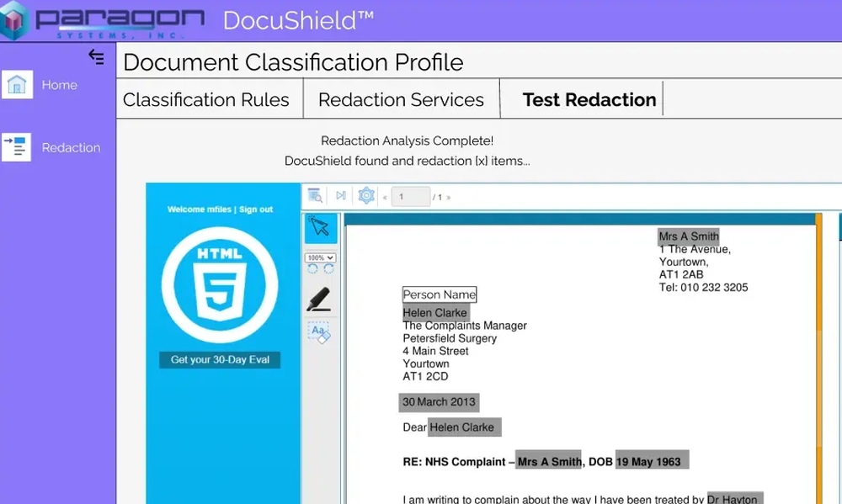Click redacted Mrs A Smith in RE line
The width and height of the screenshot is (842, 504).
tap(548, 462)
